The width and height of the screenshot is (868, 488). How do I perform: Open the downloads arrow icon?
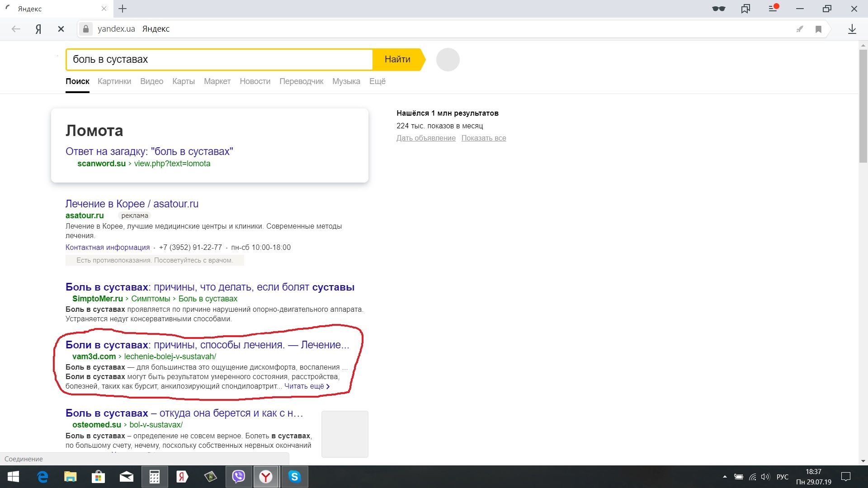(852, 29)
